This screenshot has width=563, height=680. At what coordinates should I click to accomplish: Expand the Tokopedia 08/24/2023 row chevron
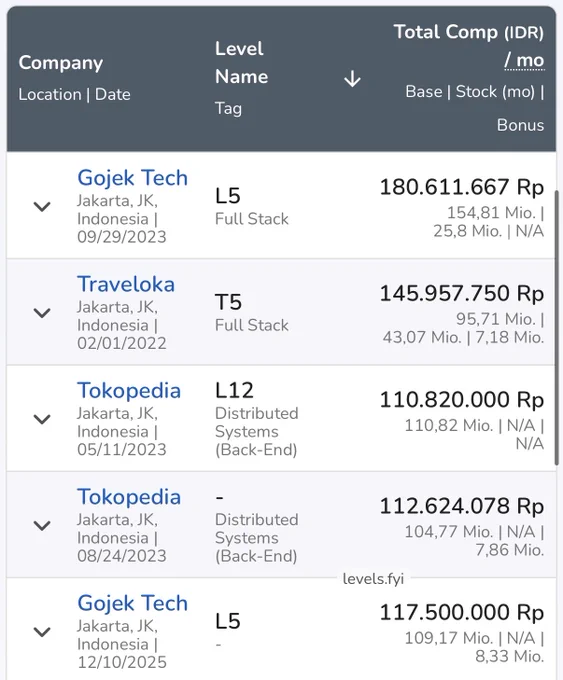click(42, 525)
